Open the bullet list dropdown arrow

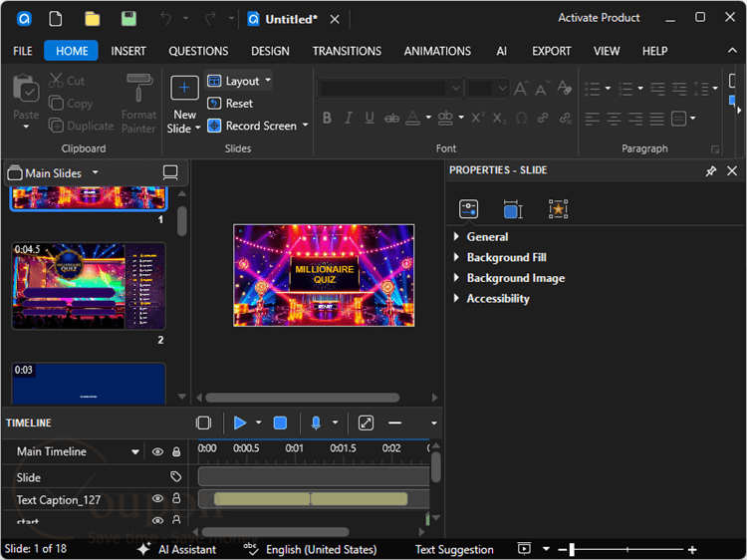[608, 88]
